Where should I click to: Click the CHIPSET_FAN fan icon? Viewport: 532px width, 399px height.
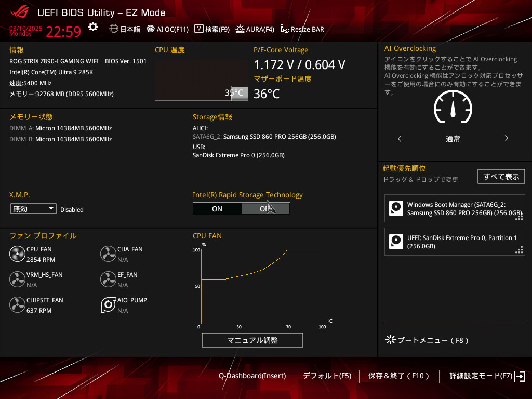17,304
